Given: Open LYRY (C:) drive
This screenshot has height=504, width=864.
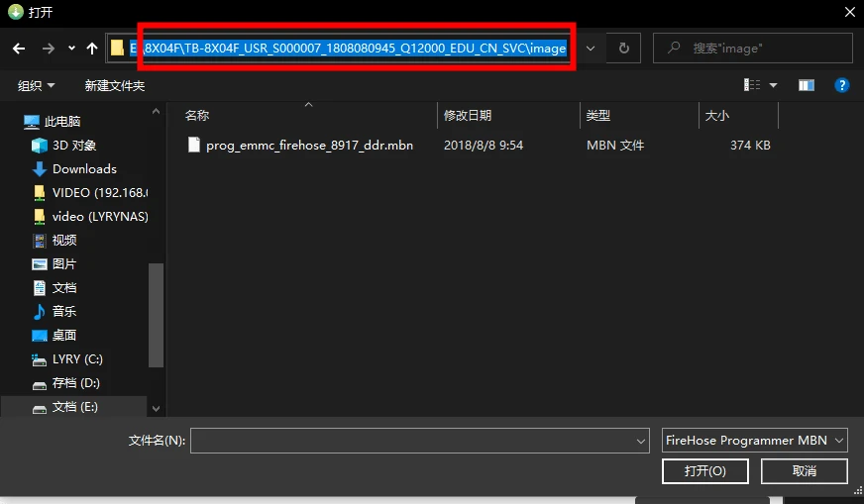Looking at the screenshot, I should tap(77, 359).
